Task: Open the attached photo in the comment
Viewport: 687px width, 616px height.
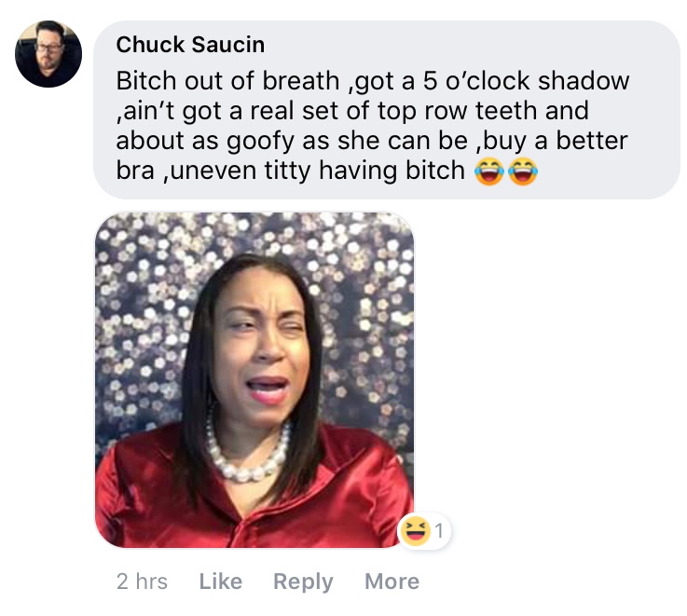Action: [254, 380]
